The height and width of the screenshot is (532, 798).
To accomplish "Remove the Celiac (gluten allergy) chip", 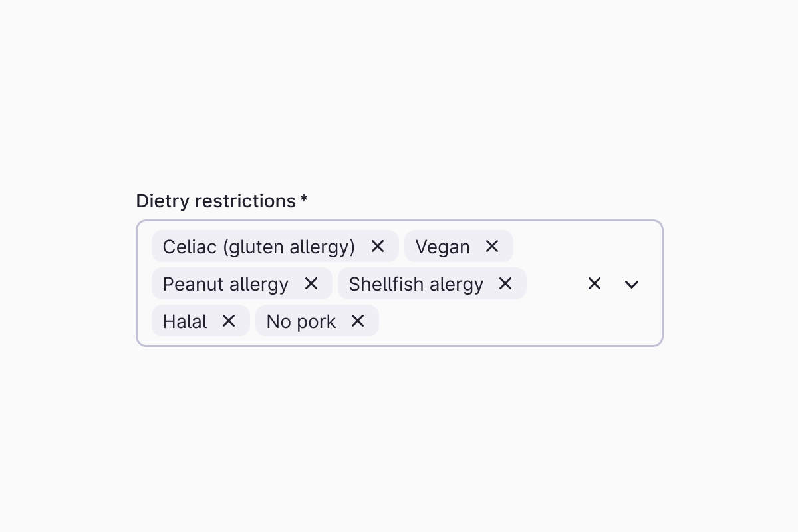I will pos(378,247).
